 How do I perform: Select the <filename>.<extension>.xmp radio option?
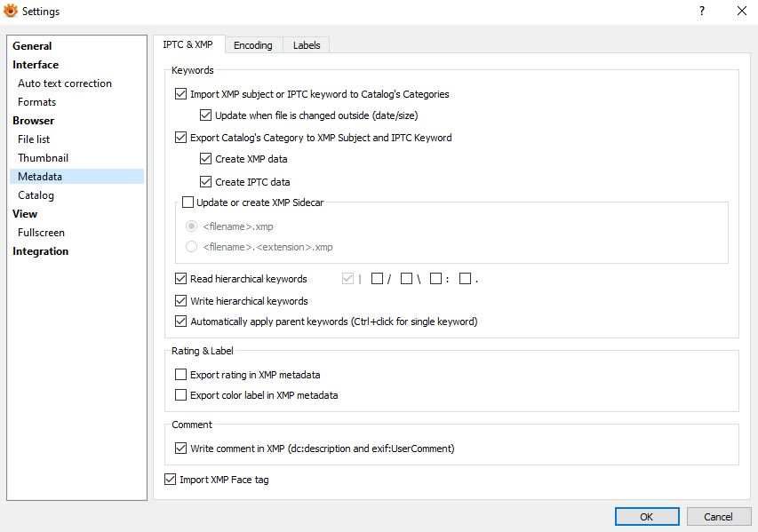[191, 247]
